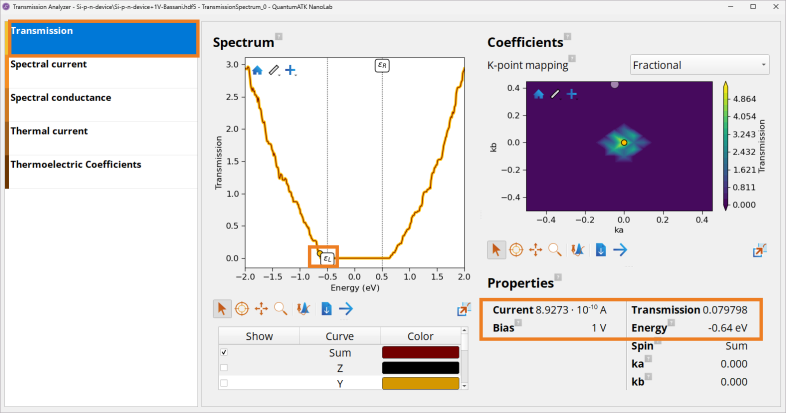Screen dimensions: 786x413
Task: Click curve table scrollbar up arrow
Action: tap(464, 331)
